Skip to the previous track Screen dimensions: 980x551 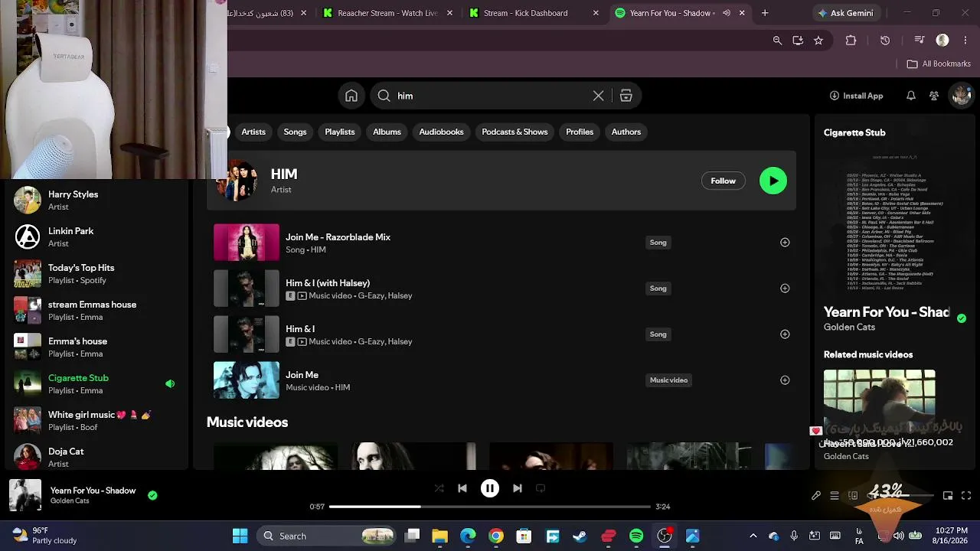462,488
